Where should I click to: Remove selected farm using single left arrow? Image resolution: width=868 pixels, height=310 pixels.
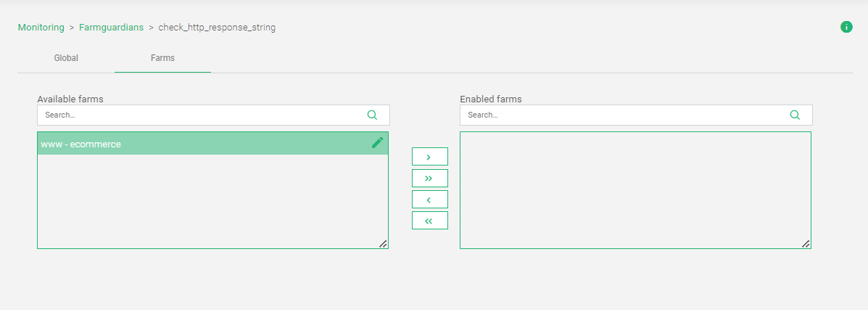coord(429,199)
